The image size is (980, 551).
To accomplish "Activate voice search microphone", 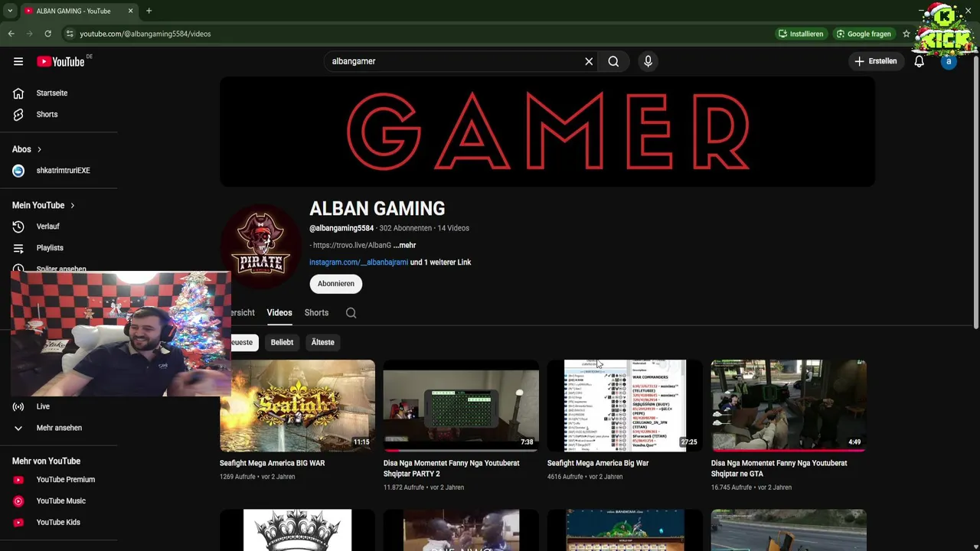I will (648, 61).
